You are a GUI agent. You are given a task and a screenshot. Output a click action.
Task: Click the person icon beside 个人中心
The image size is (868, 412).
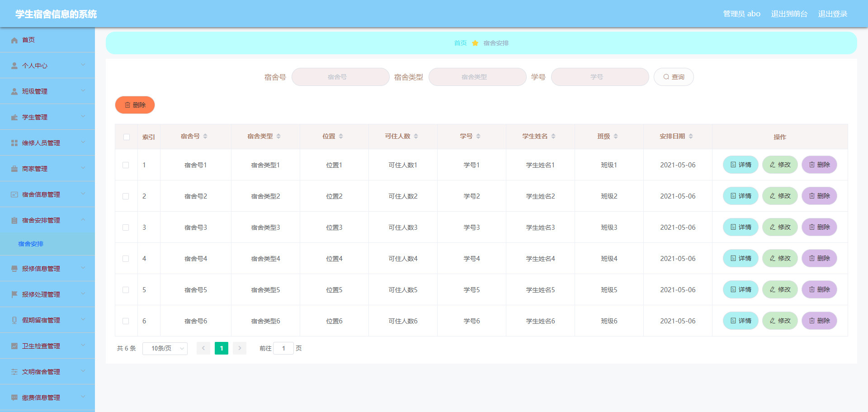click(x=14, y=66)
